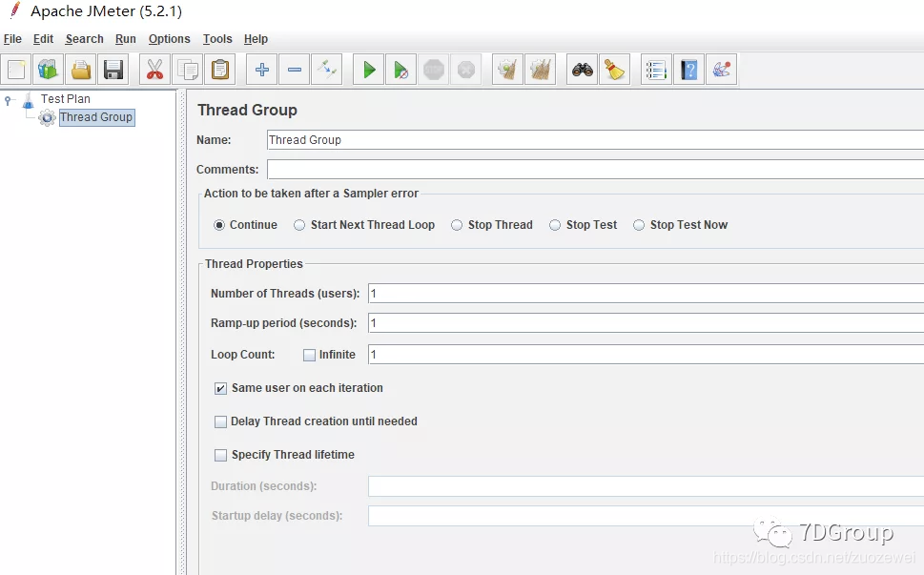Open the Run menu

tap(126, 39)
